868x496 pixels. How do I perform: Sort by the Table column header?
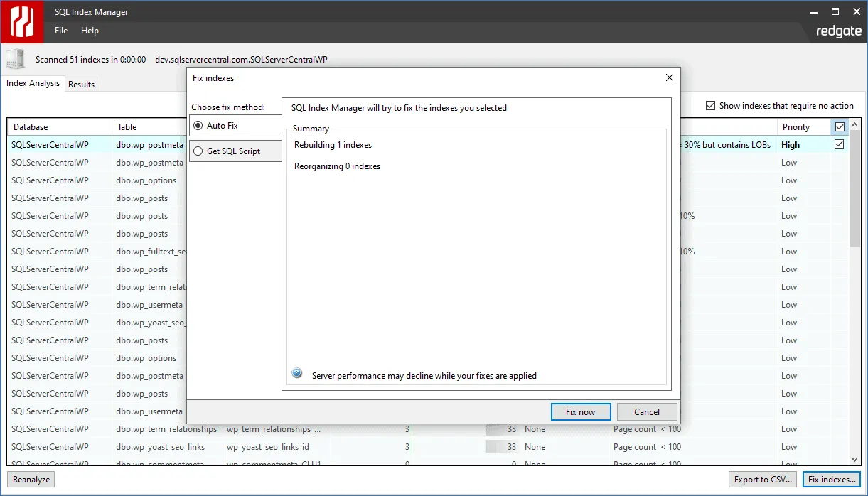pos(149,127)
